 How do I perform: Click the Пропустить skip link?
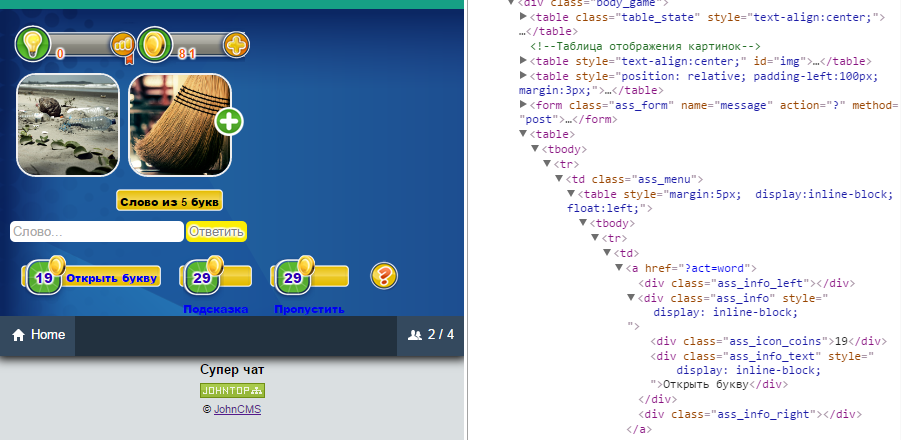tap(309, 309)
